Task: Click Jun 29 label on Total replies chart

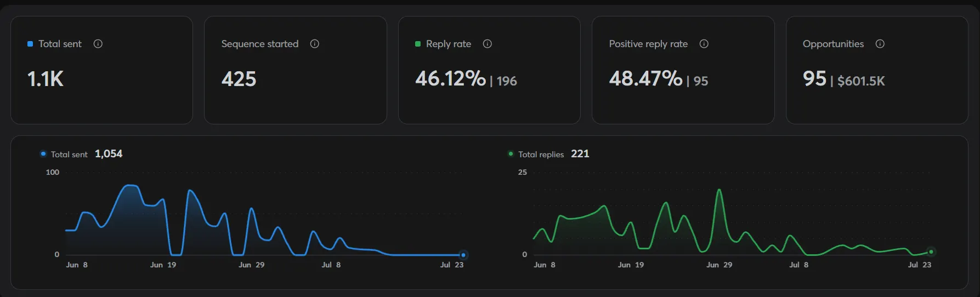Action: pyautogui.click(x=720, y=265)
